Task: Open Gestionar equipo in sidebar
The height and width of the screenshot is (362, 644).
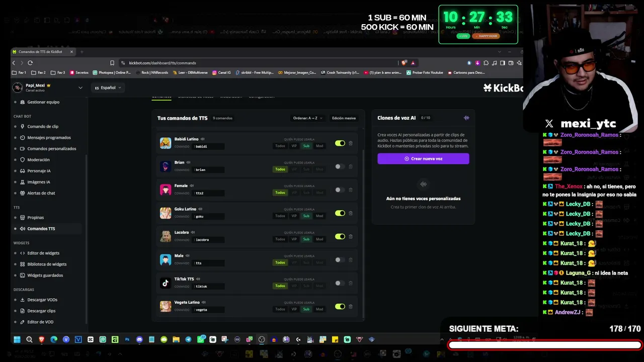Action: point(43,102)
